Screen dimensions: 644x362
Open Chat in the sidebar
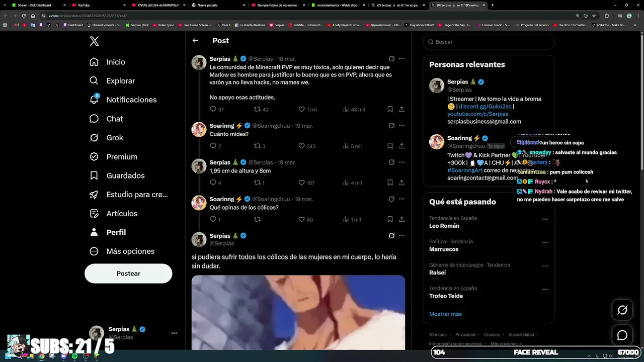point(106,119)
